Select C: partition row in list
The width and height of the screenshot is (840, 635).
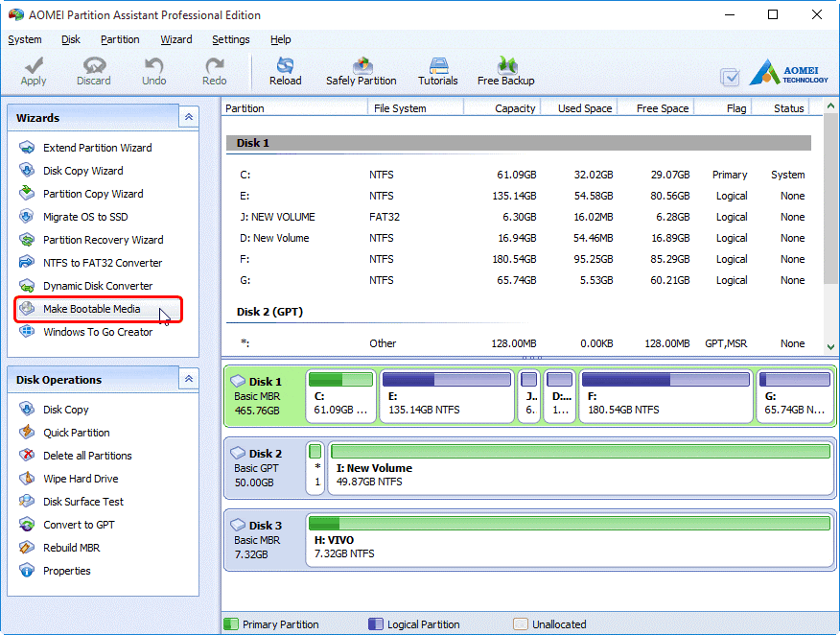click(x=519, y=175)
